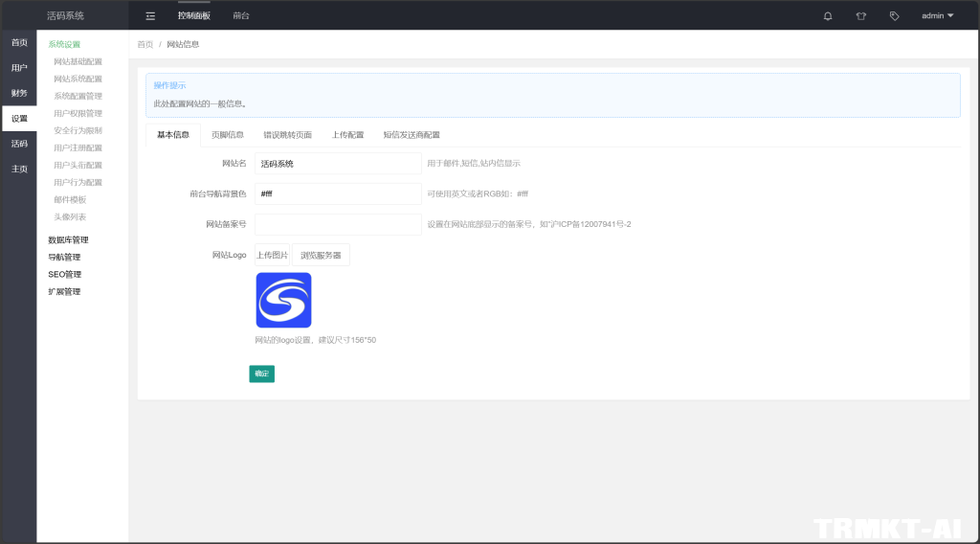Click the 浏览服务器 button

click(321, 256)
